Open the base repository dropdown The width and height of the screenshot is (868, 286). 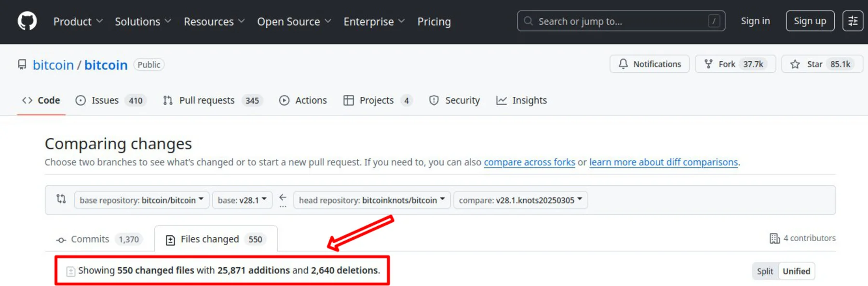141,200
